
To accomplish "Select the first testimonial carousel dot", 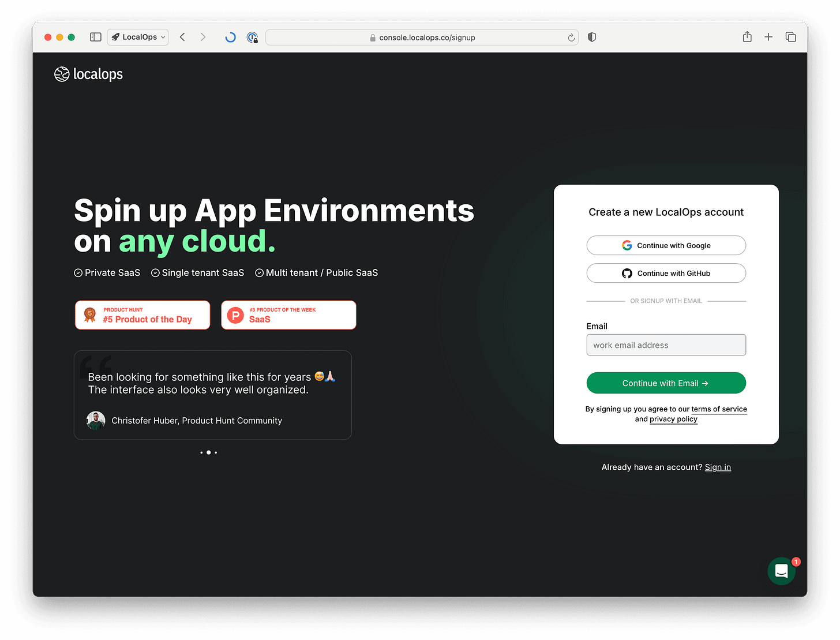I will (201, 452).
